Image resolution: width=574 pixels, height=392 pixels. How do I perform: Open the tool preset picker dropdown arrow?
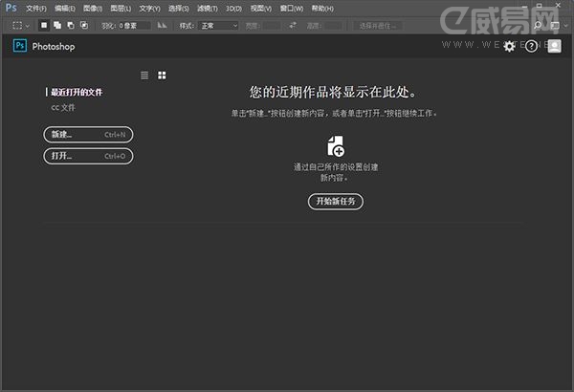coord(29,26)
